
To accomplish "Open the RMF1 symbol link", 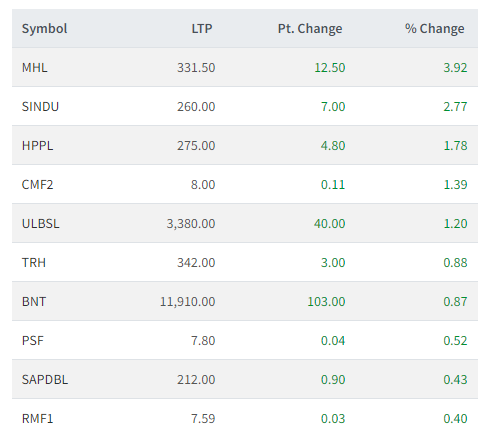I will click(x=37, y=419).
